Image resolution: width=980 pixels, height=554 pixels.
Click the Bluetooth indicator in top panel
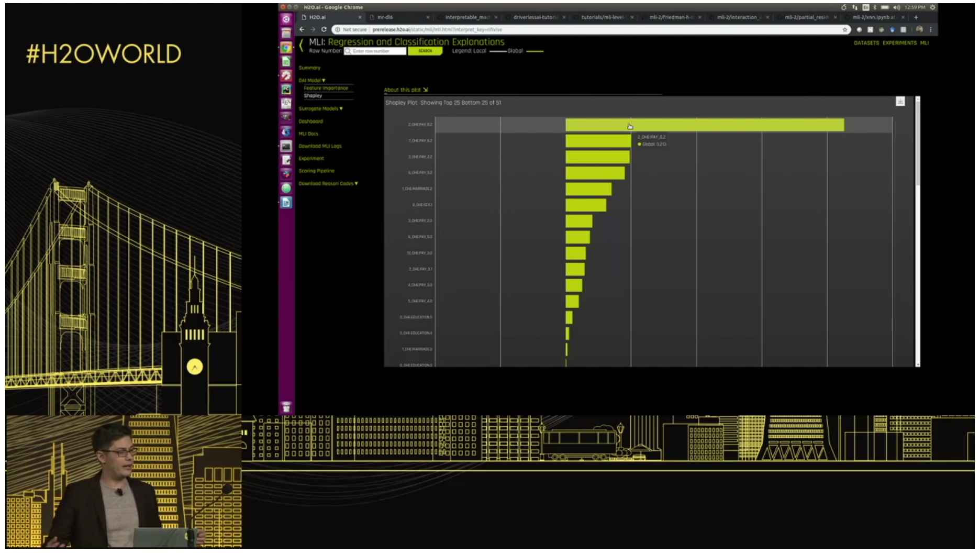[x=875, y=7]
